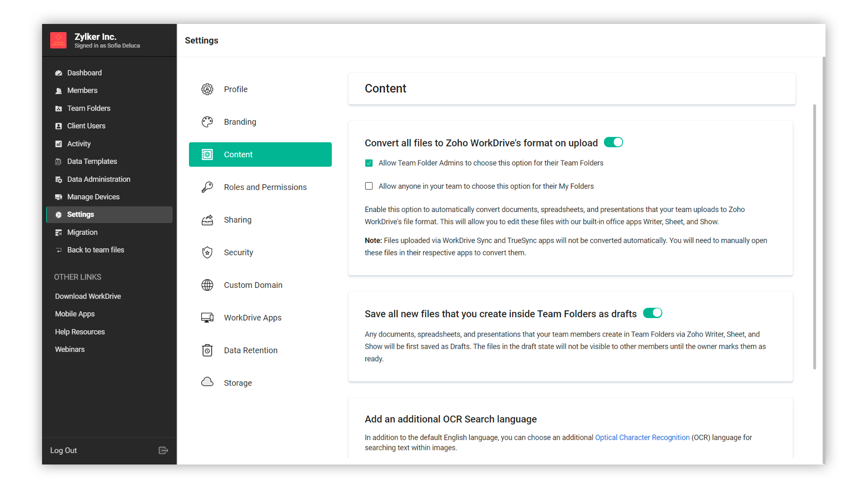Click the WorkDrive Apps monitor icon

tap(207, 318)
